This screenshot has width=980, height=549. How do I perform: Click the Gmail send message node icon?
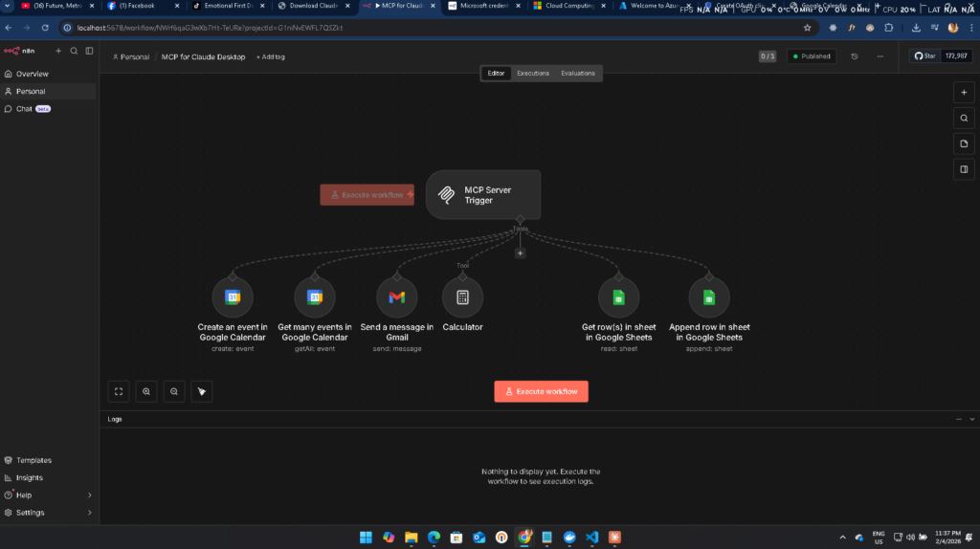(x=396, y=297)
